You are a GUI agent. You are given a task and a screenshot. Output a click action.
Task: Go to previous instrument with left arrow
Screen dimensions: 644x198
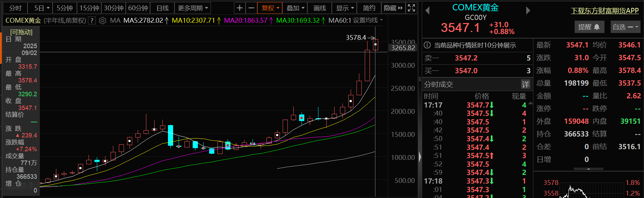pos(427,11)
